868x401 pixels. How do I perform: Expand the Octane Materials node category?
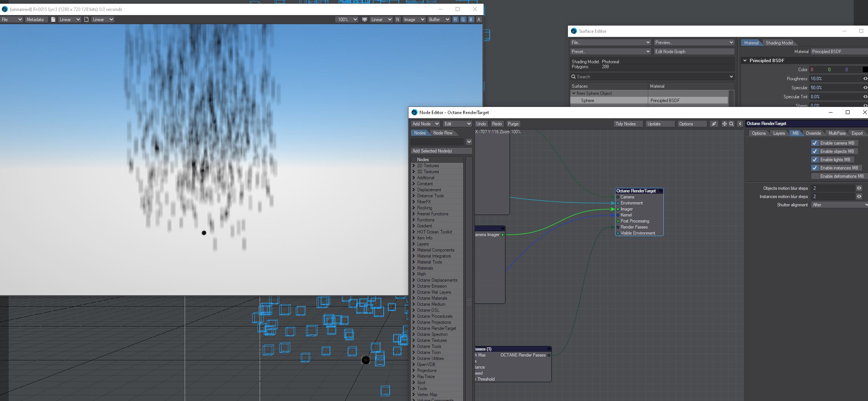coord(414,298)
